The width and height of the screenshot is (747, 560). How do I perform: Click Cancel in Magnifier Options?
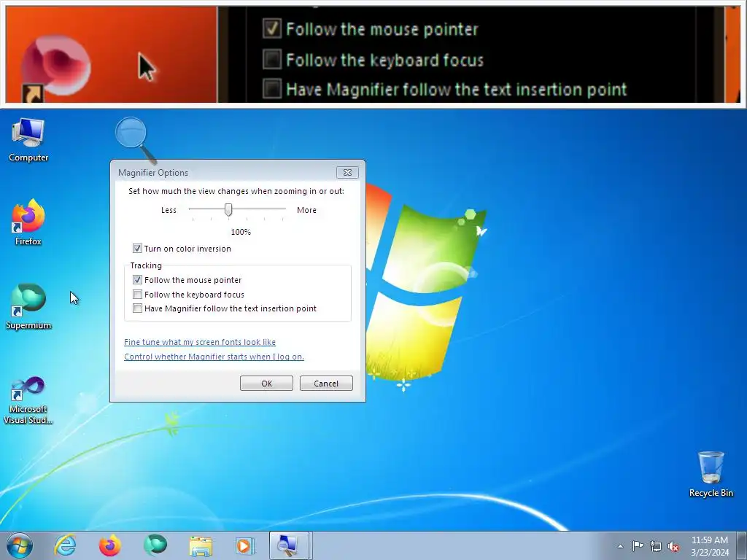coord(326,384)
